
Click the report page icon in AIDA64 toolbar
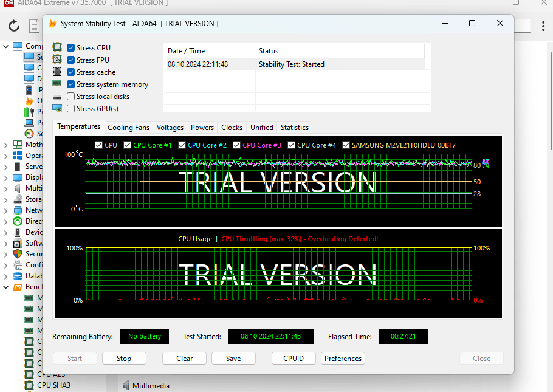coord(34,26)
